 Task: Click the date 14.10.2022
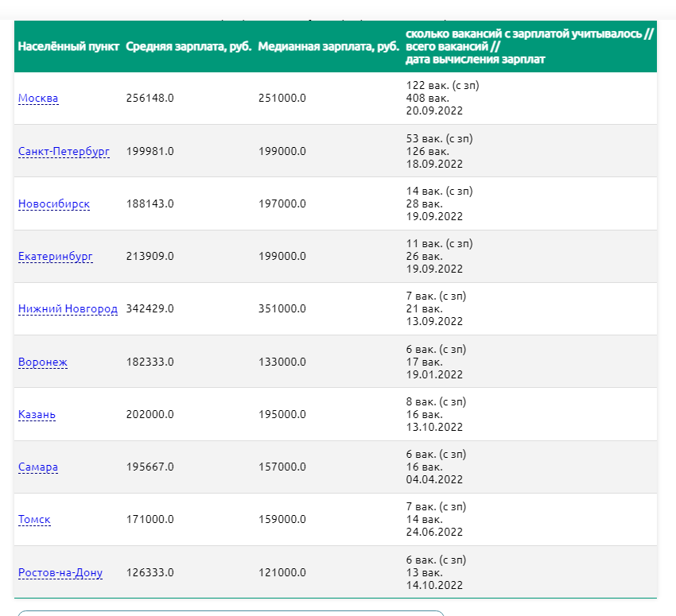[434, 586]
